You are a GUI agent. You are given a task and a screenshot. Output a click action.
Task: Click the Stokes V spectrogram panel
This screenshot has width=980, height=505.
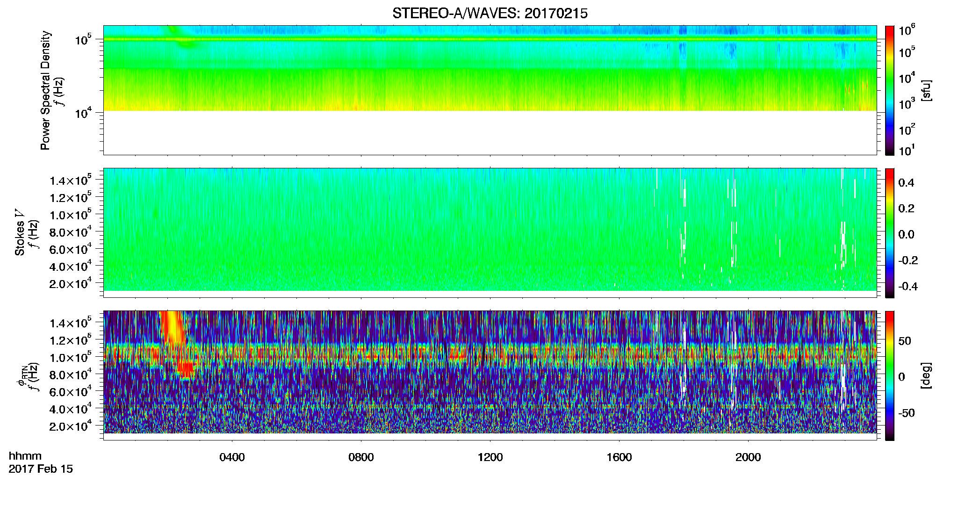490,233
